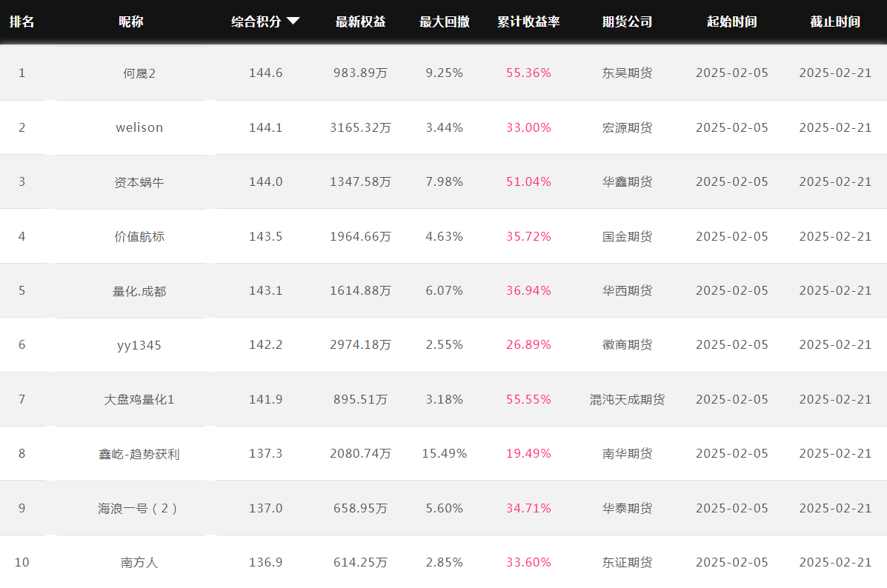Select score value 144.6
Image resolution: width=887 pixels, height=588 pixels.
pyautogui.click(x=266, y=73)
